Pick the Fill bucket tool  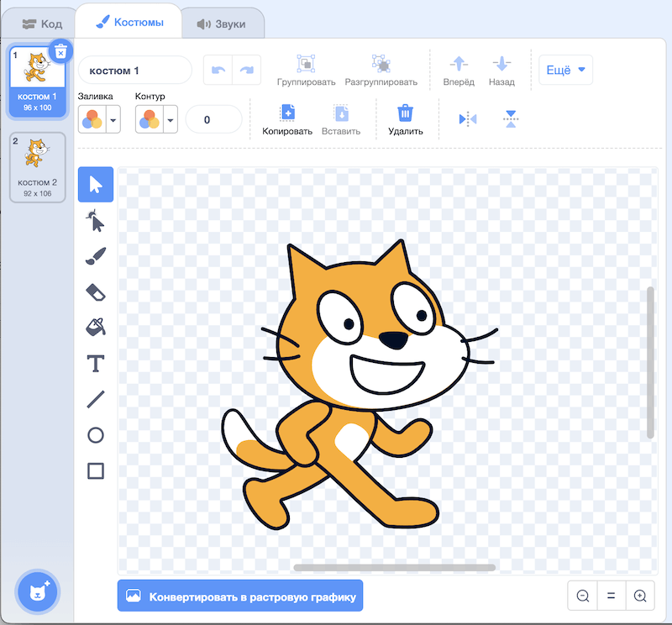[96, 327]
